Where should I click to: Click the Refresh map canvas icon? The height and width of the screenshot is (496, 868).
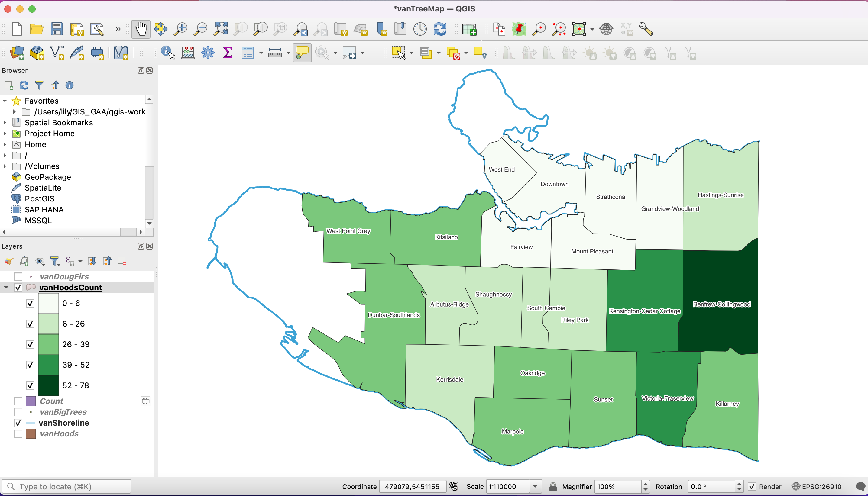[x=440, y=29]
